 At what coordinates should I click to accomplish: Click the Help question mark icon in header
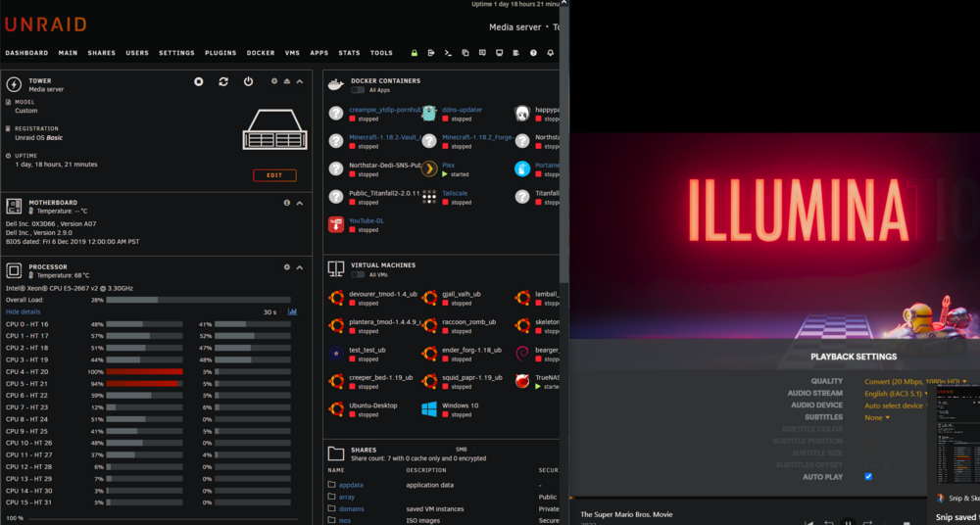click(533, 53)
